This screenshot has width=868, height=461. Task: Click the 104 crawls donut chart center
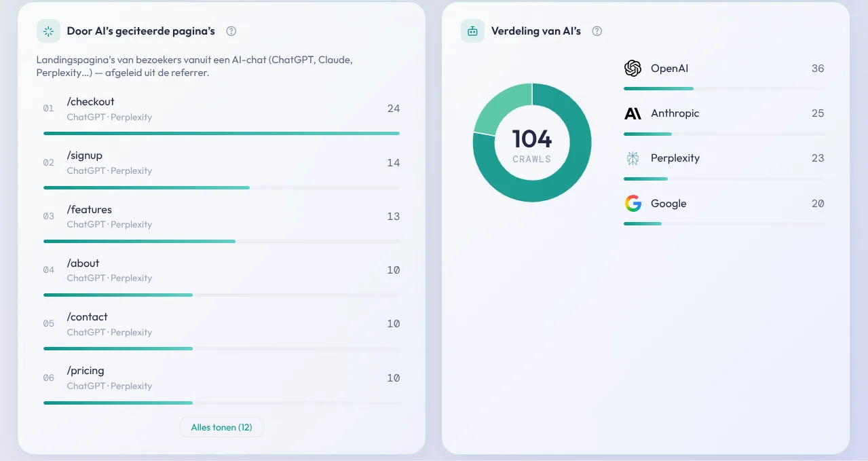click(532, 143)
